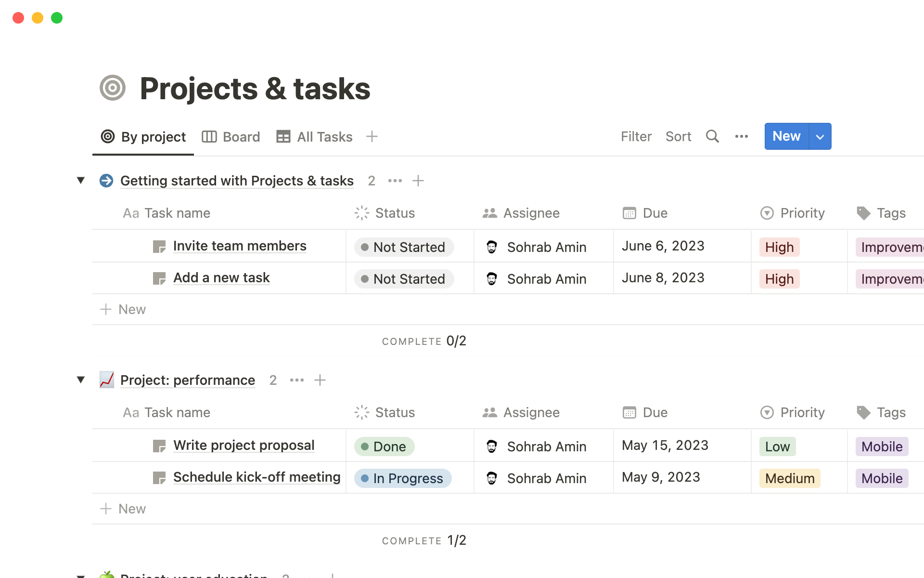Open the view options three-dot menu
This screenshot has height=578, width=924.
(741, 136)
